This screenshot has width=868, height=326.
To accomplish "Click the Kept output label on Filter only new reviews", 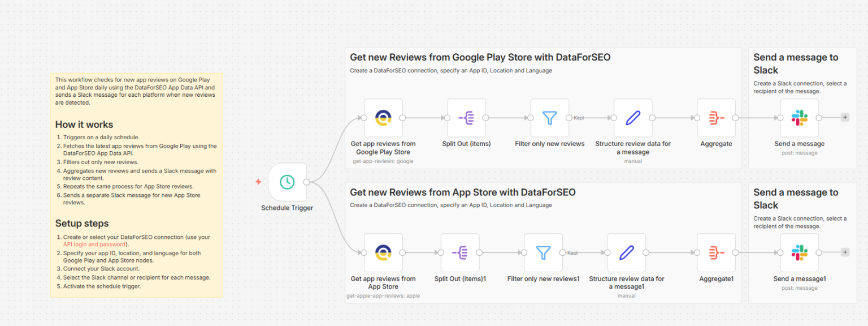I will pyautogui.click(x=579, y=118).
